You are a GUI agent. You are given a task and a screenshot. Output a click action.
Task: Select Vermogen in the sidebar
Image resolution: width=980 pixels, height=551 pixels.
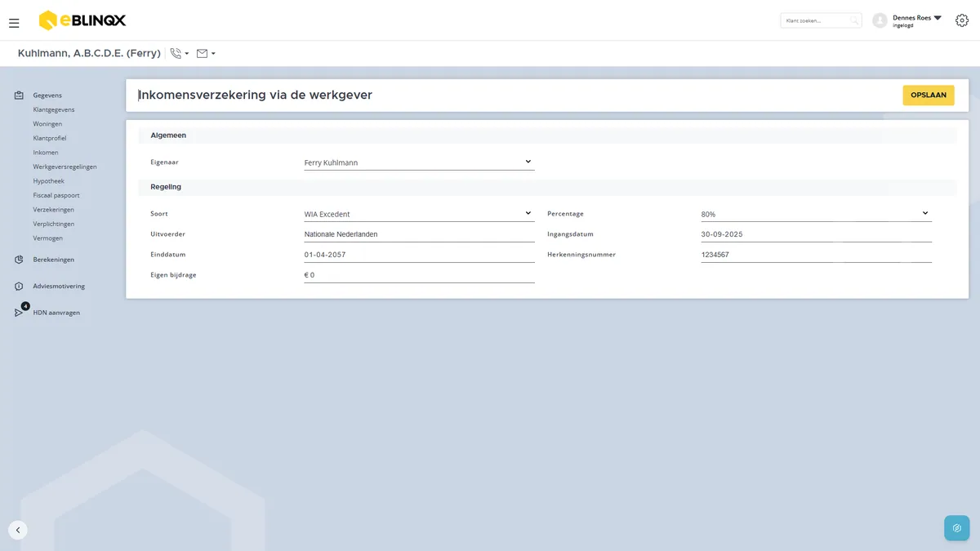47,238
